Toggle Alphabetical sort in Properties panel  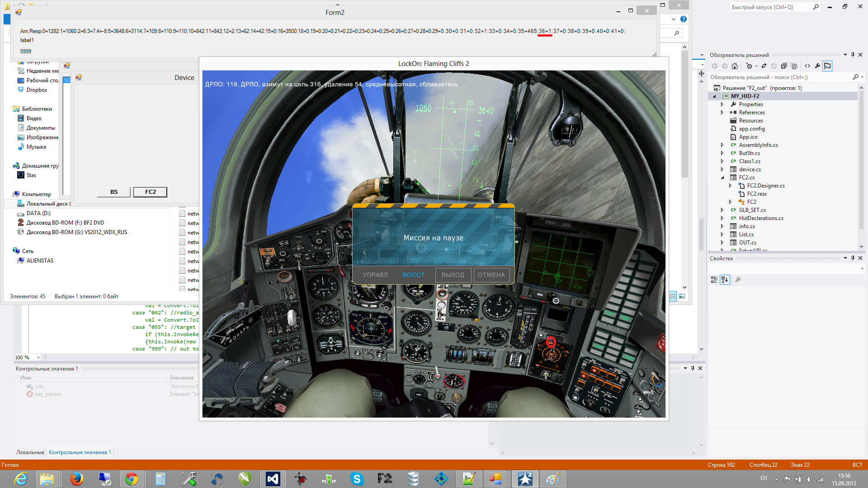pyautogui.click(x=725, y=280)
